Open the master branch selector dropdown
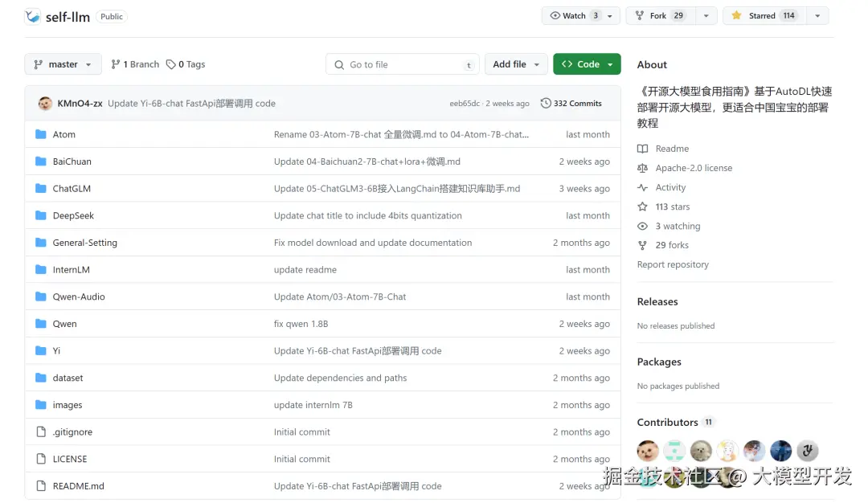This screenshot has height=503, width=868. click(63, 64)
